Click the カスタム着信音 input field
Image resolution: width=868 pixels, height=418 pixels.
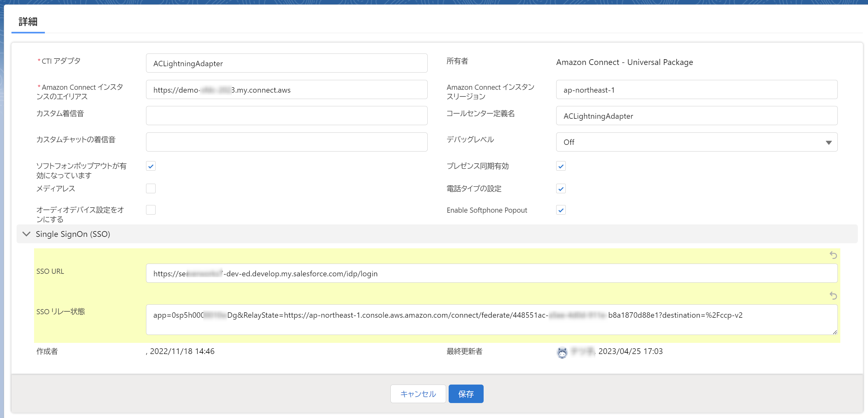pos(286,116)
